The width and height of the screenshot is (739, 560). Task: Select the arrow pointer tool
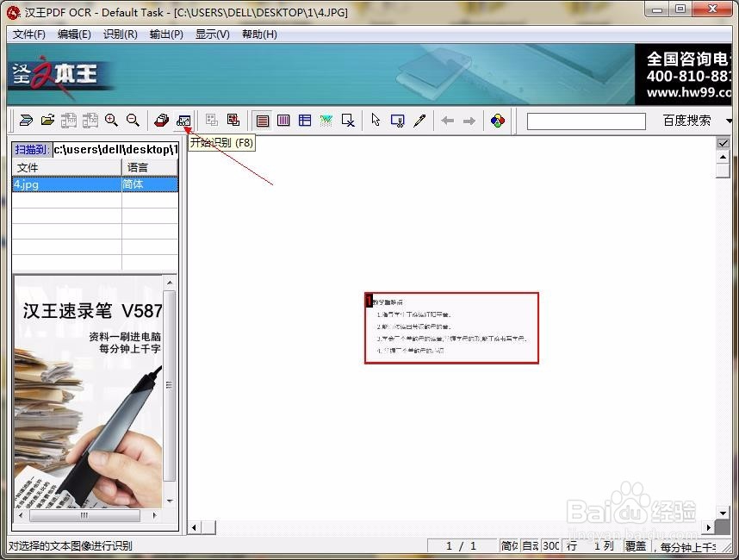[376, 121]
